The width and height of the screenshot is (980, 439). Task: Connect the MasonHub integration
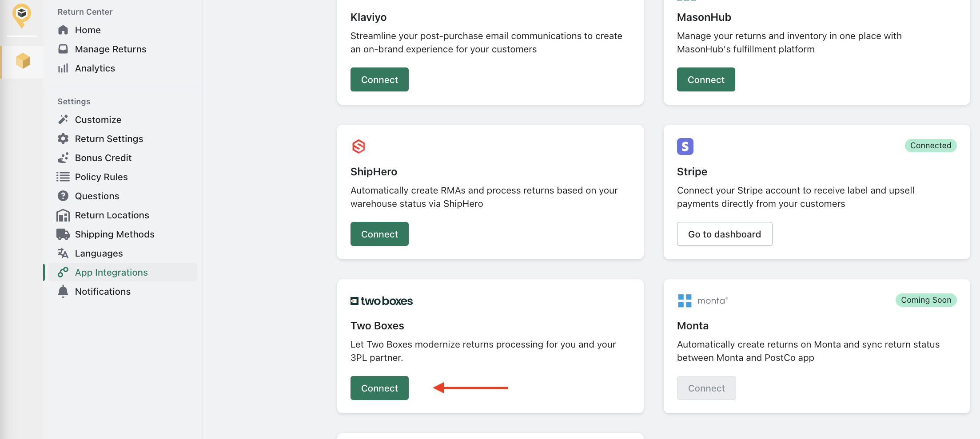(706, 79)
